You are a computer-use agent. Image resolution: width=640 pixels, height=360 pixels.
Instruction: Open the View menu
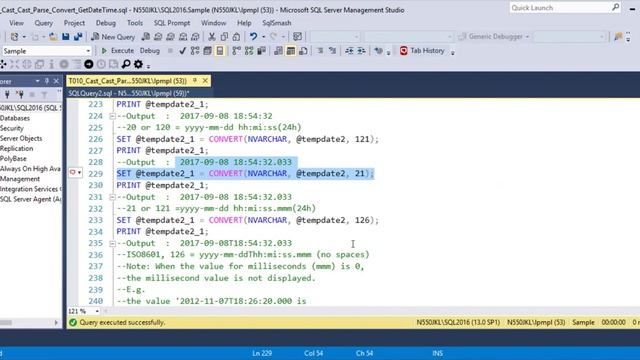[16, 23]
